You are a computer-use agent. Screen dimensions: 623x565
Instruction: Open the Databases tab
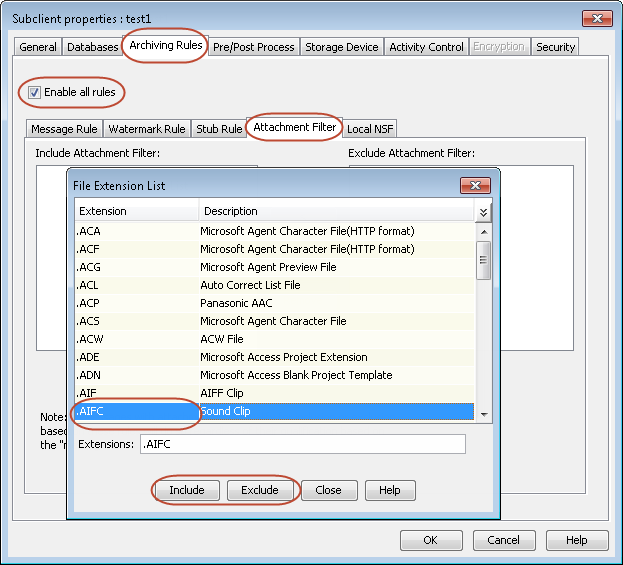[x=92, y=47]
